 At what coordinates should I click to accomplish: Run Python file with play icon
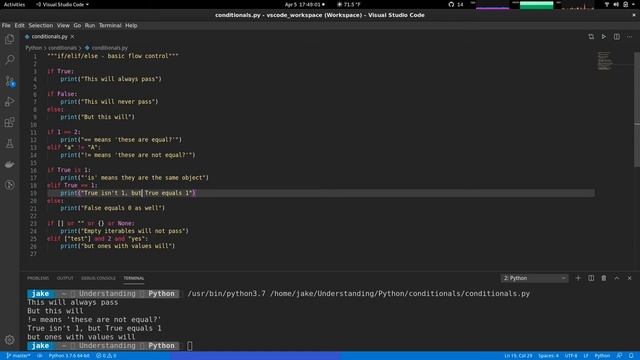coord(604,37)
